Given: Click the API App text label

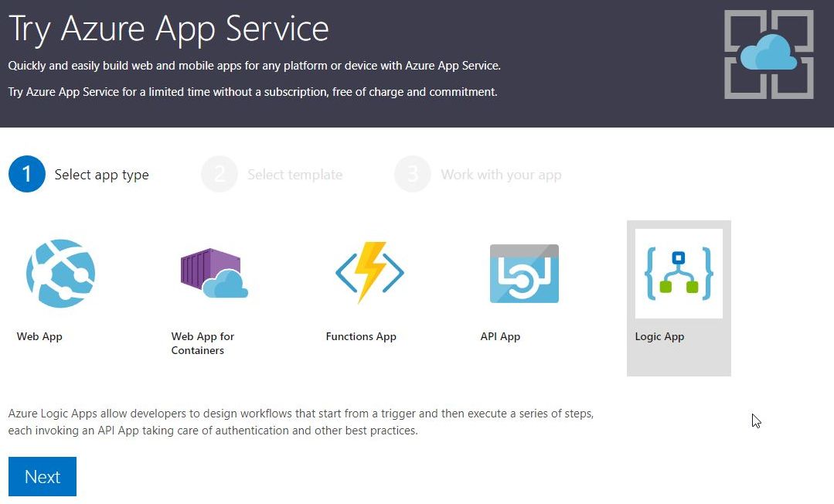Looking at the screenshot, I should click(x=500, y=336).
